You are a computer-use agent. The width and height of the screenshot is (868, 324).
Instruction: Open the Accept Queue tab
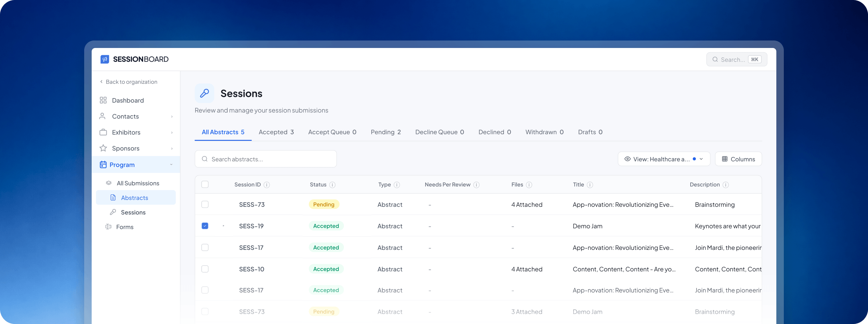pos(332,132)
